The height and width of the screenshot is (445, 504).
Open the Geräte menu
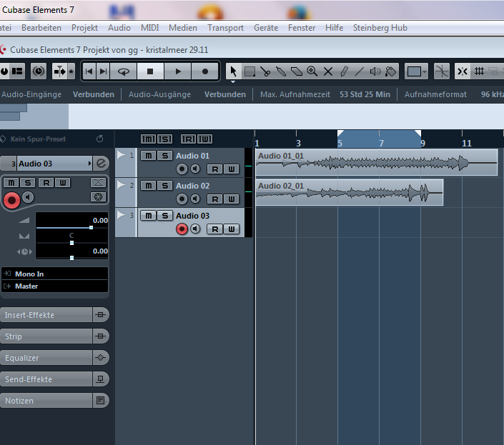(x=266, y=28)
